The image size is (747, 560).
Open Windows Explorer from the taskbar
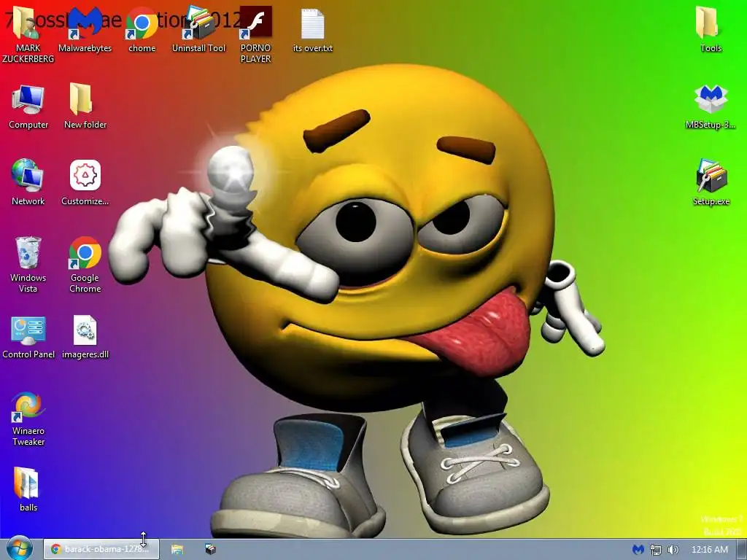[x=177, y=549]
